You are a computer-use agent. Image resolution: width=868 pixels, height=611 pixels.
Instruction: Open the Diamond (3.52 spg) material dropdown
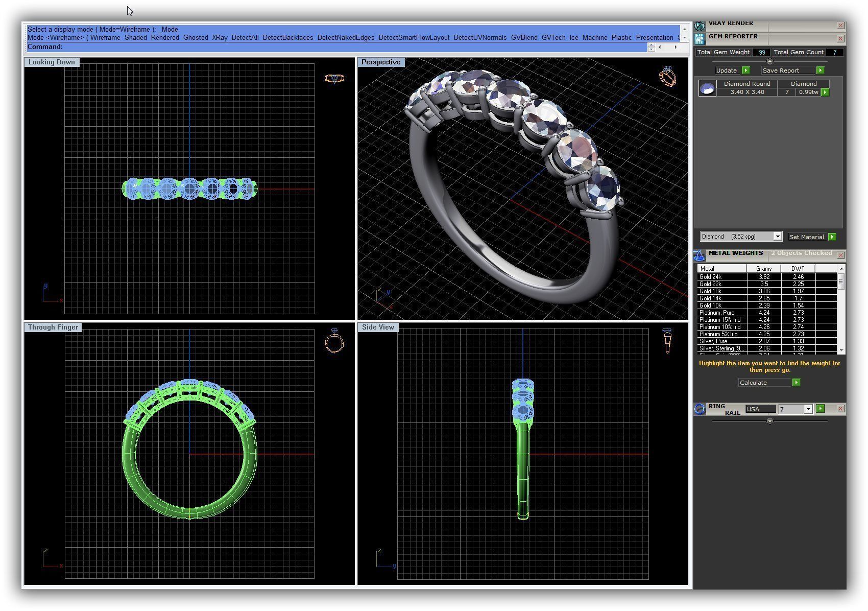pos(777,237)
